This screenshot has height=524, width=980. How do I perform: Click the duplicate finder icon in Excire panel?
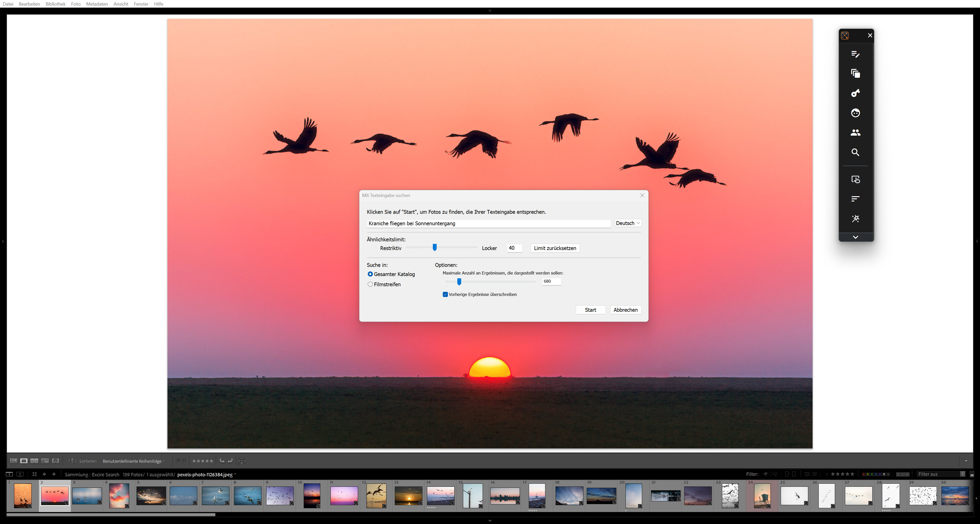pyautogui.click(x=855, y=73)
